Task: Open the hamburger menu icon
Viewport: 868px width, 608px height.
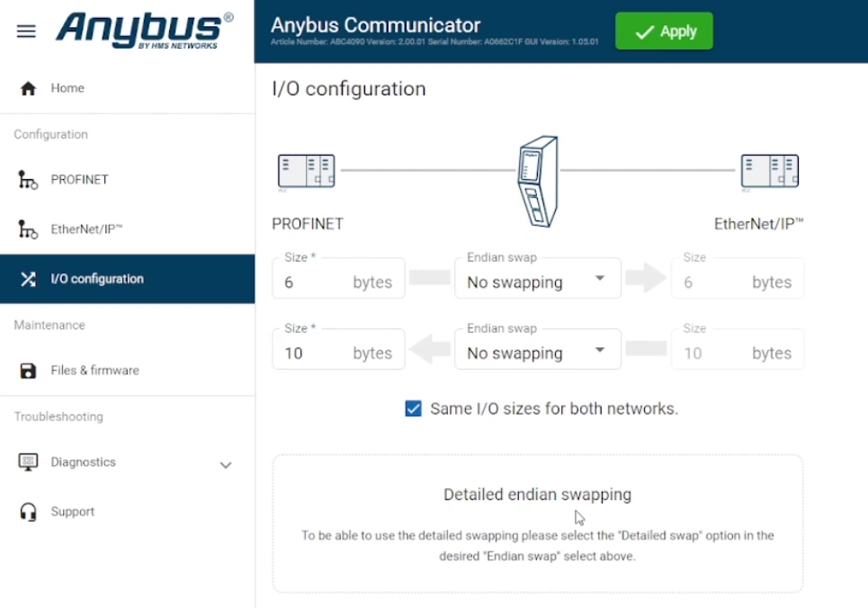Action: point(26,31)
